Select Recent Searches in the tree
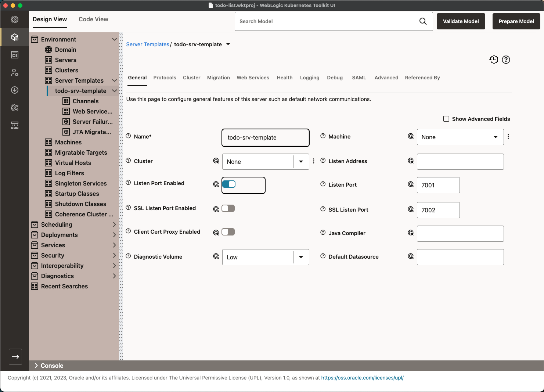Image resolution: width=544 pixels, height=392 pixels. pyautogui.click(x=64, y=286)
